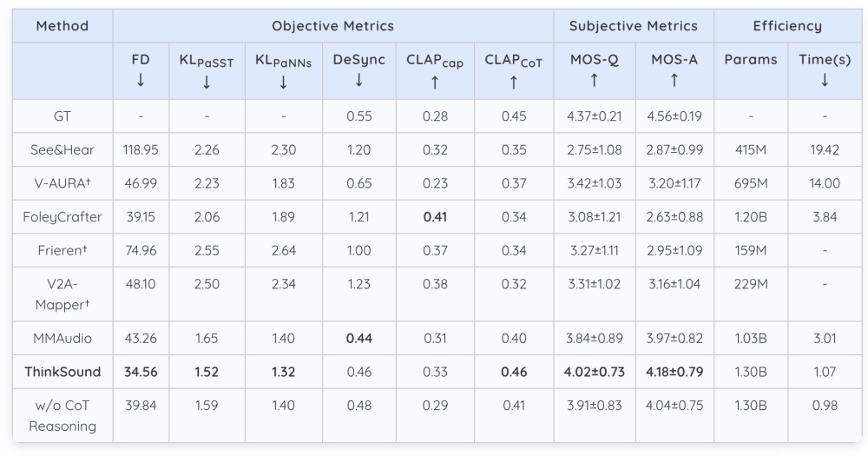Click the MOS-Q column header
This screenshot has height=456, width=868.
point(594,69)
